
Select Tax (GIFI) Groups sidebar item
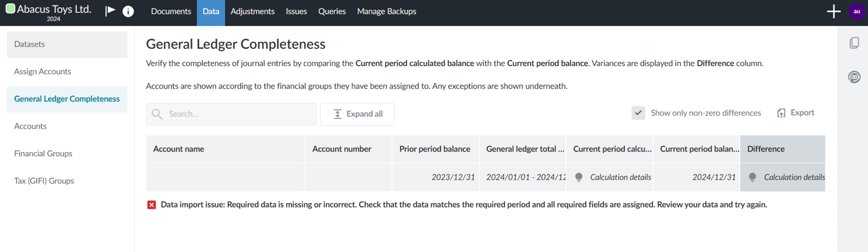44,181
